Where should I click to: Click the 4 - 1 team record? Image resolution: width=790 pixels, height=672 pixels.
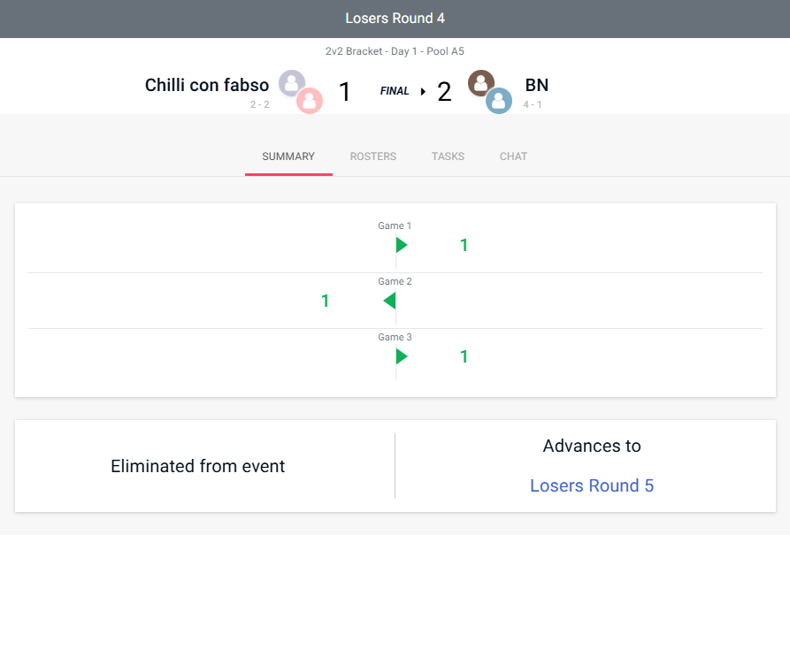533,105
